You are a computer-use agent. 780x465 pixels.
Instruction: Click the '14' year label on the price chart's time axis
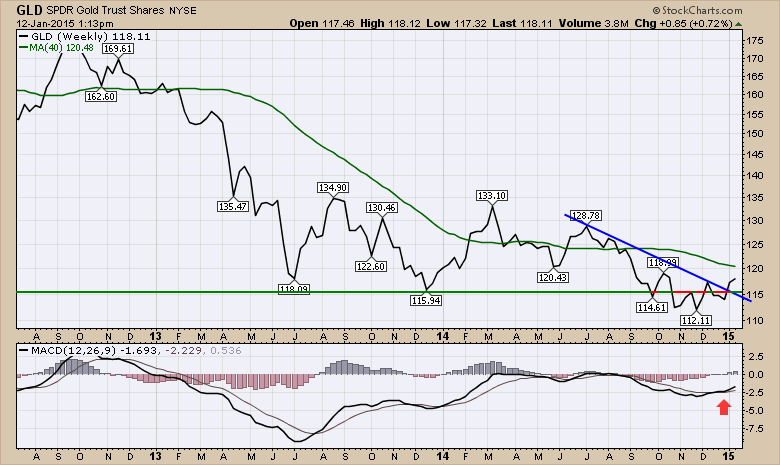(x=443, y=336)
